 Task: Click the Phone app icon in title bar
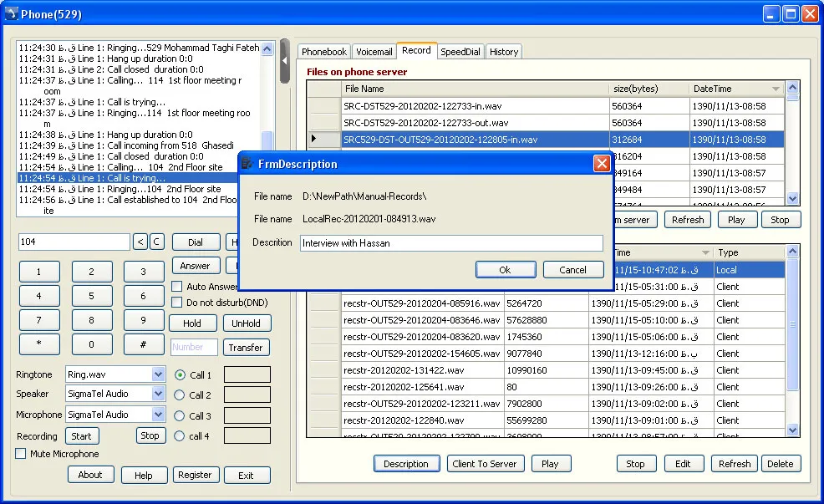(x=11, y=13)
